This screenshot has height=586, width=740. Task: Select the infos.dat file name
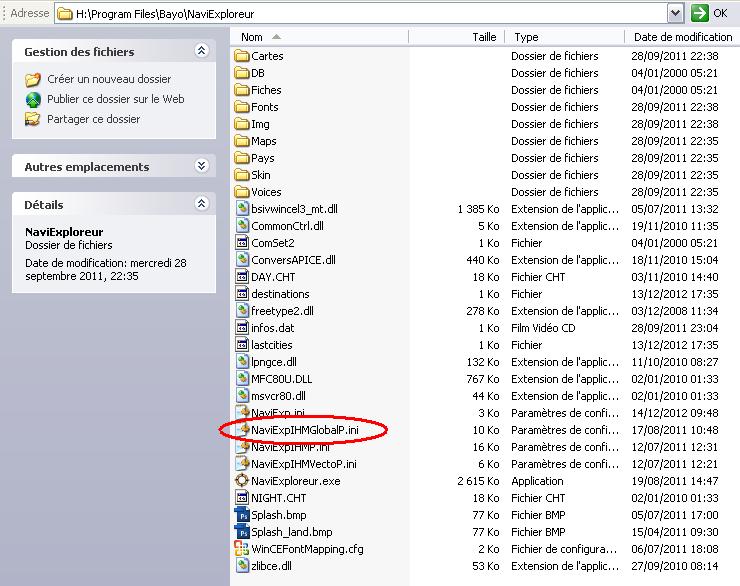coord(273,328)
